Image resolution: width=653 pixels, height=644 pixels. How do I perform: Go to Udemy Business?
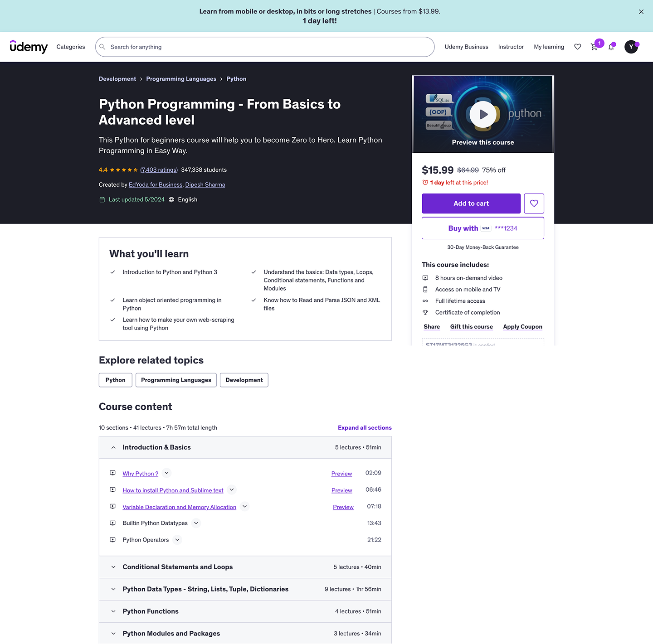466,47
